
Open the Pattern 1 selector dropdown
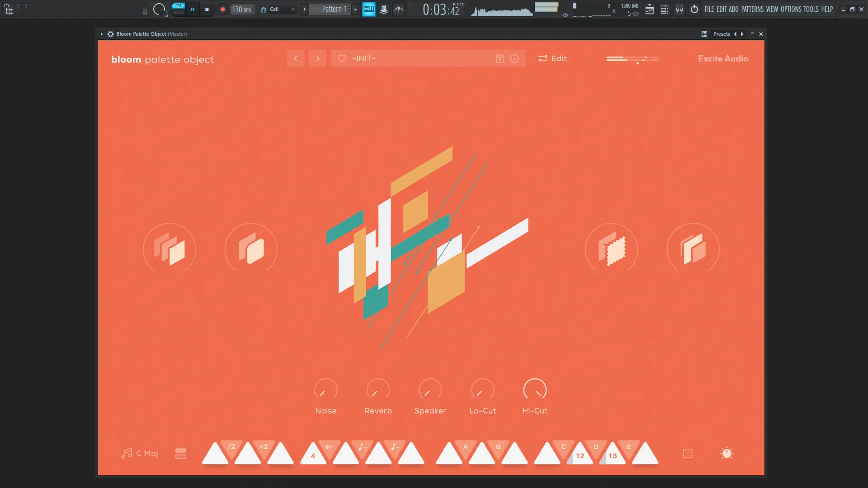click(x=333, y=9)
